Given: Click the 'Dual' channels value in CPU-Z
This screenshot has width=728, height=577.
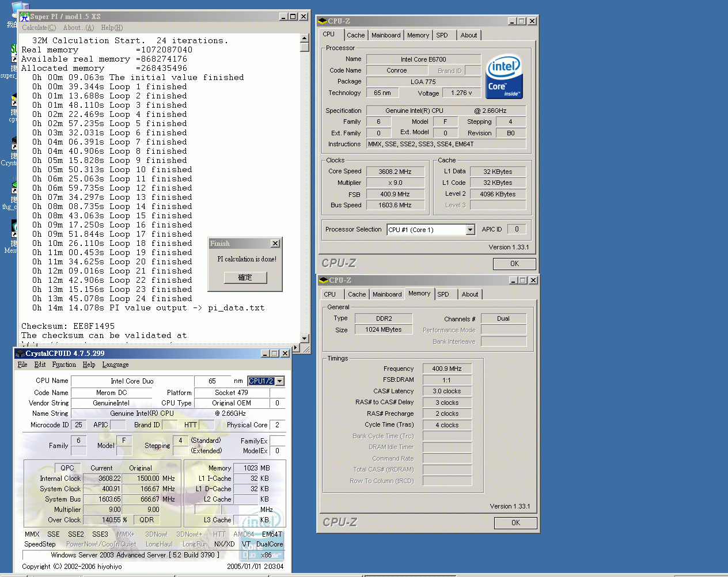Looking at the screenshot, I should coord(503,318).
